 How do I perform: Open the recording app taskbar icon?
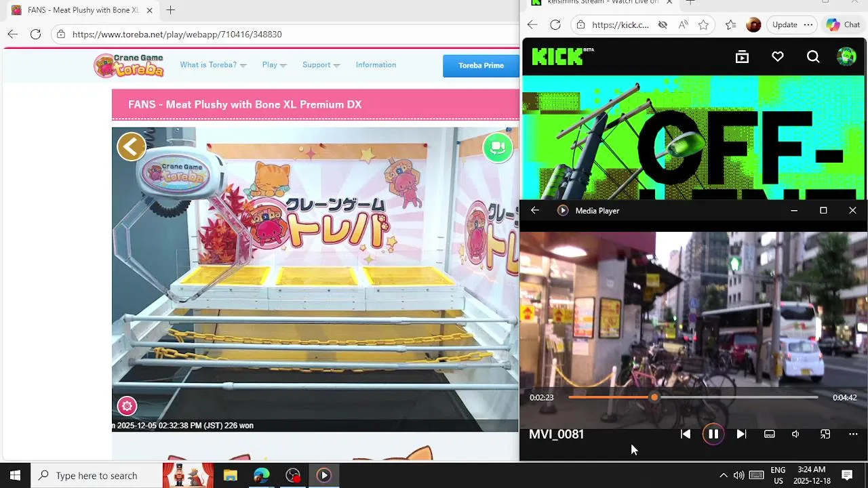(293, 476)
